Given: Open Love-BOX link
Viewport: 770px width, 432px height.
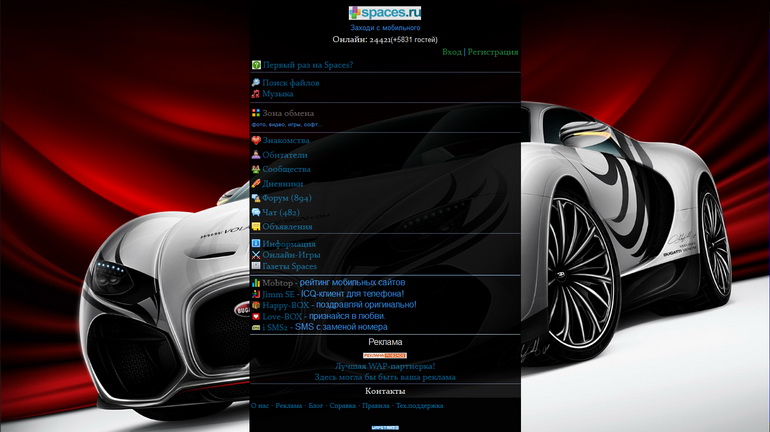Looking at the screenshot, I should [x=282, y=316].
